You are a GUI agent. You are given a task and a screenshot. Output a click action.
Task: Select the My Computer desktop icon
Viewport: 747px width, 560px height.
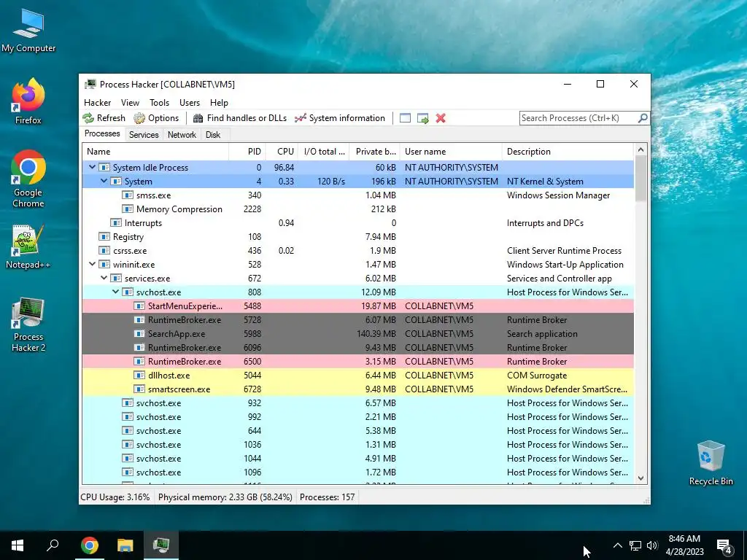(28, 30)
